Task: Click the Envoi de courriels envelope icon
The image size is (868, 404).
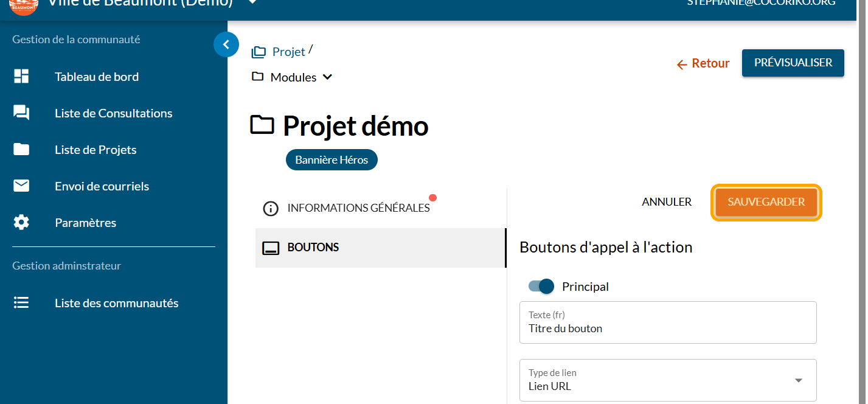Action: click(x=21, y=186)
